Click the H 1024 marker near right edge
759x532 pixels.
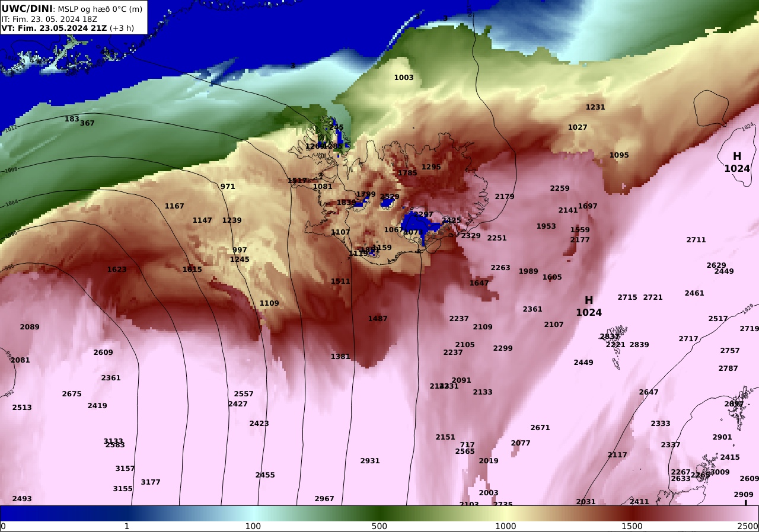[737, 162]
